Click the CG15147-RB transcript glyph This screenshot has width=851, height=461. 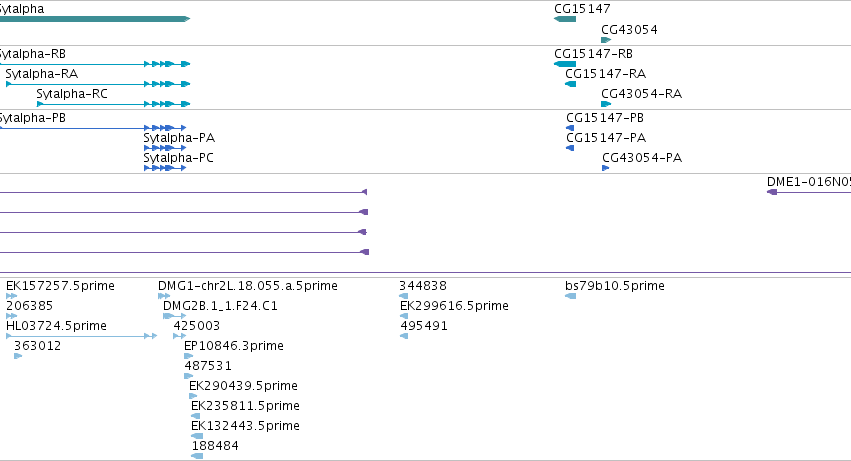point(565,64)
